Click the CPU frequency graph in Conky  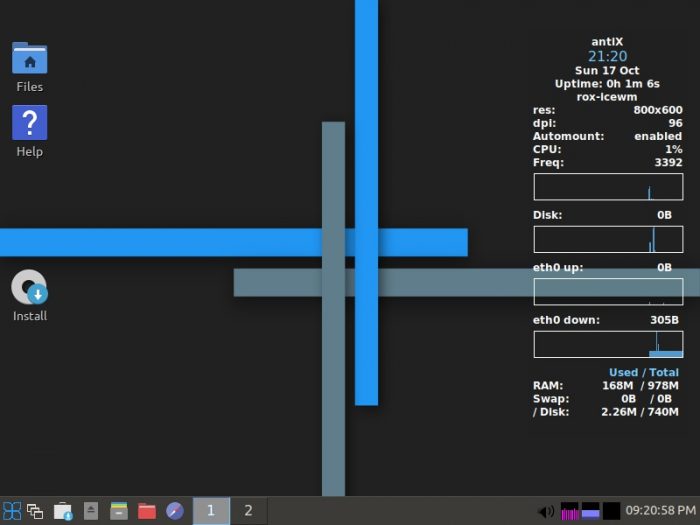tap(608, 187)
